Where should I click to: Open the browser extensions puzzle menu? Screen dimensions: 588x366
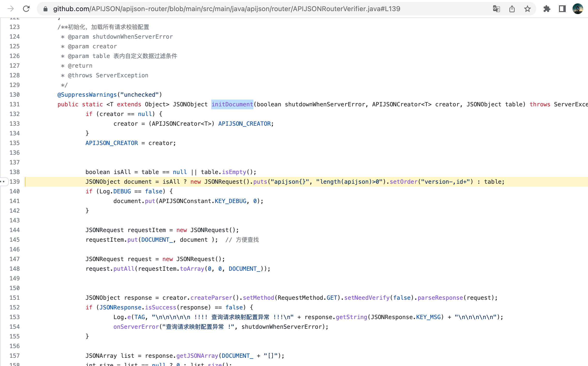(547, 9)
